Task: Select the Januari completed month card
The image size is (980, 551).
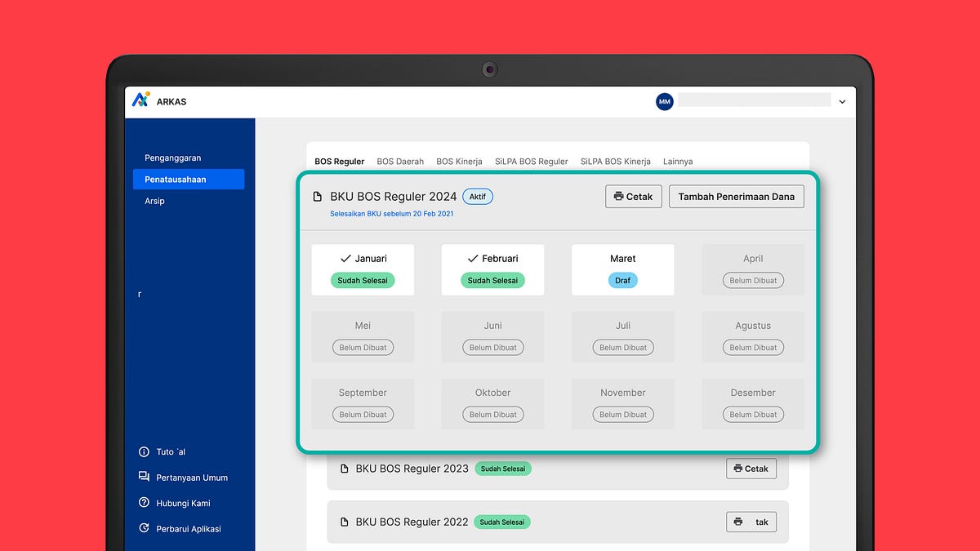Action: click(x=363, y=269)
